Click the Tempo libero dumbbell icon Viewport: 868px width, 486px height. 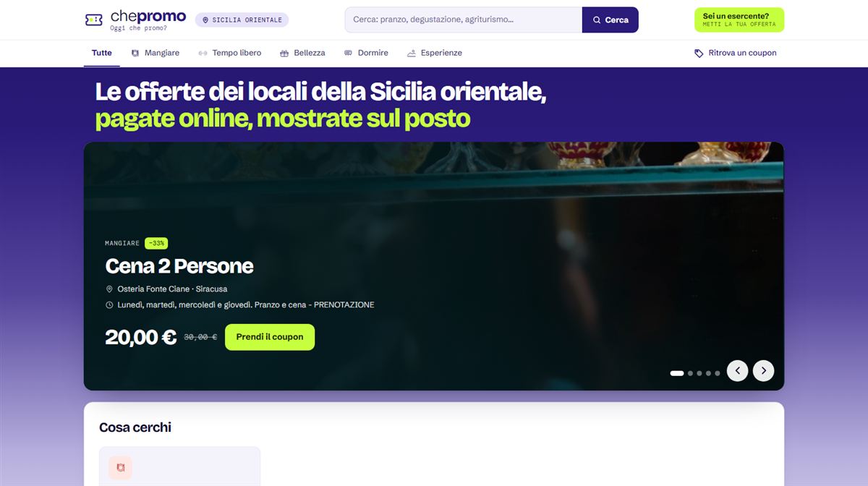point(203,53)
